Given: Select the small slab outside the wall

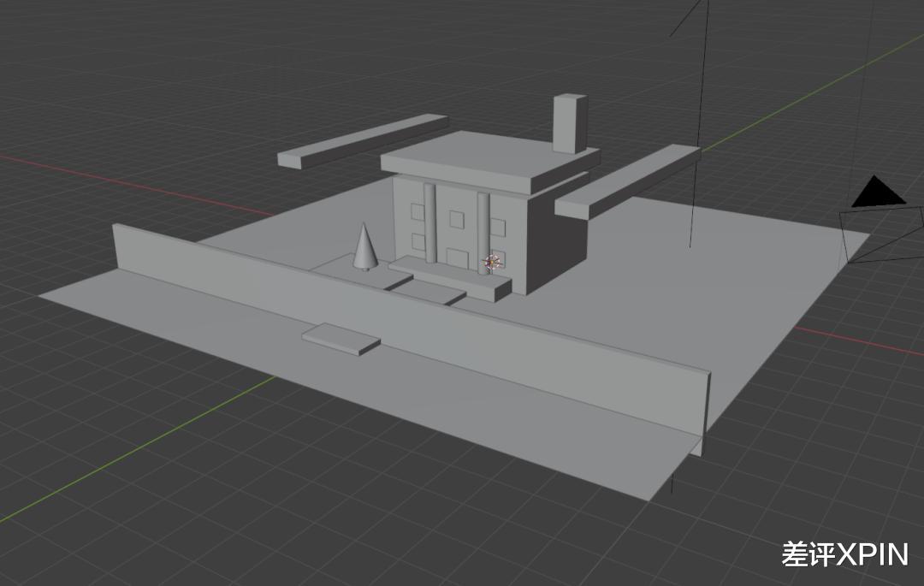Looking at the screenshot, I should click(341, 340).
